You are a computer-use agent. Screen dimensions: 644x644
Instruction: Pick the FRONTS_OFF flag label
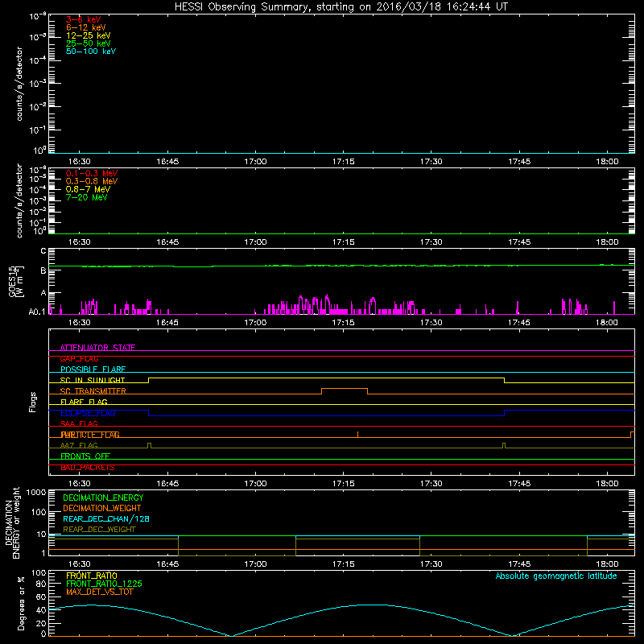[85, 456]
